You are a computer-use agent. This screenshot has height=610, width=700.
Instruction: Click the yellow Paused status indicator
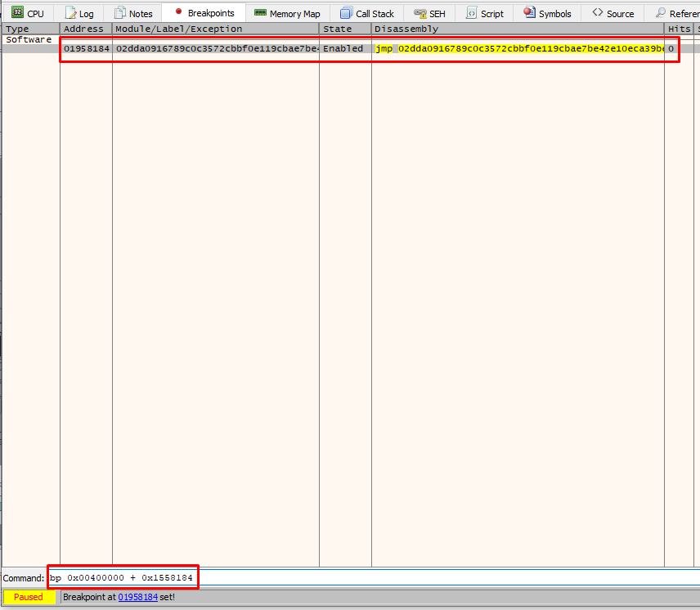29,597
